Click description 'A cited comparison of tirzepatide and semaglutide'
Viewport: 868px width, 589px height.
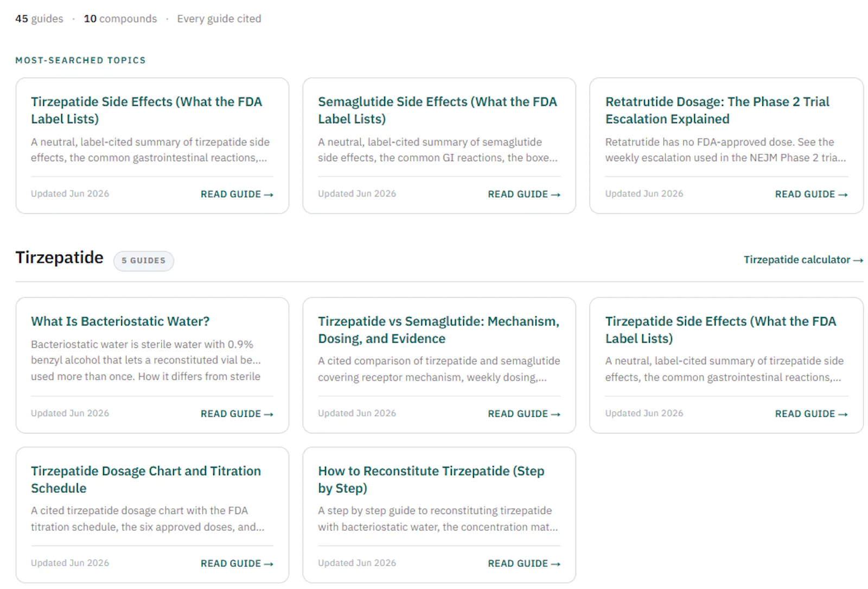pyautogui.click(x=439, y=369)
